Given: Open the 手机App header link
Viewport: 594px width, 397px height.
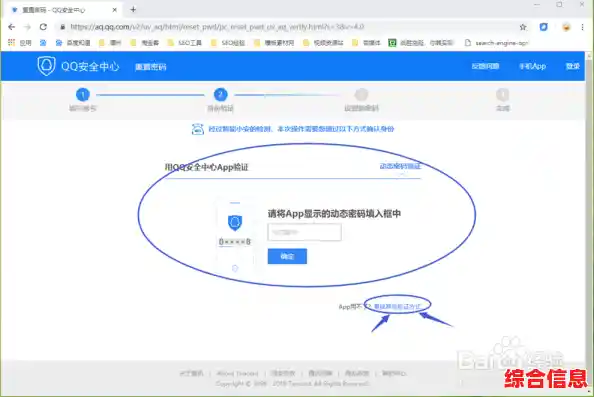Looking at the screenshot, I should pos(533,66).
